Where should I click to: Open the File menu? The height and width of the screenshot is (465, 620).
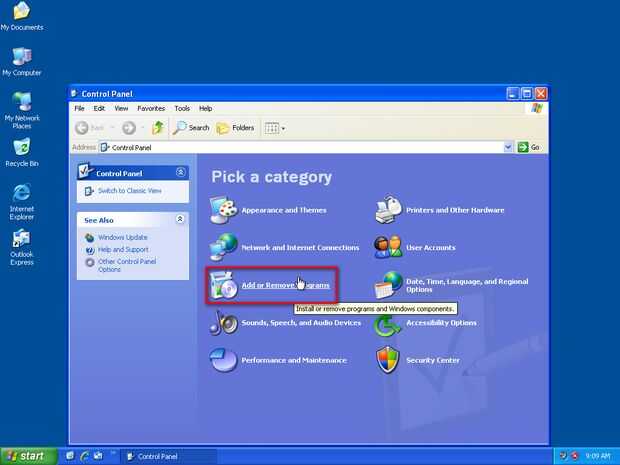click(x=79, y=108)
